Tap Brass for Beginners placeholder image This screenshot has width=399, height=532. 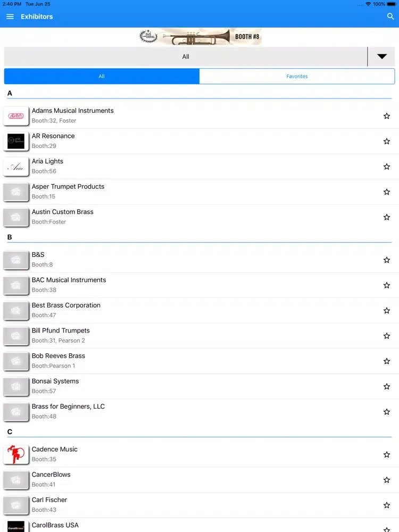[x=16, y=412]
